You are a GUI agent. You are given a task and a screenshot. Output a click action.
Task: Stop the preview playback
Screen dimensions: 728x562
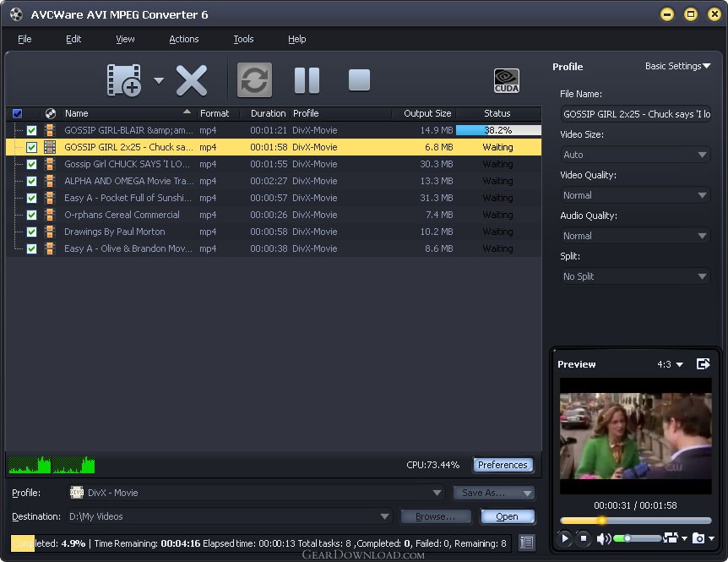584,538
